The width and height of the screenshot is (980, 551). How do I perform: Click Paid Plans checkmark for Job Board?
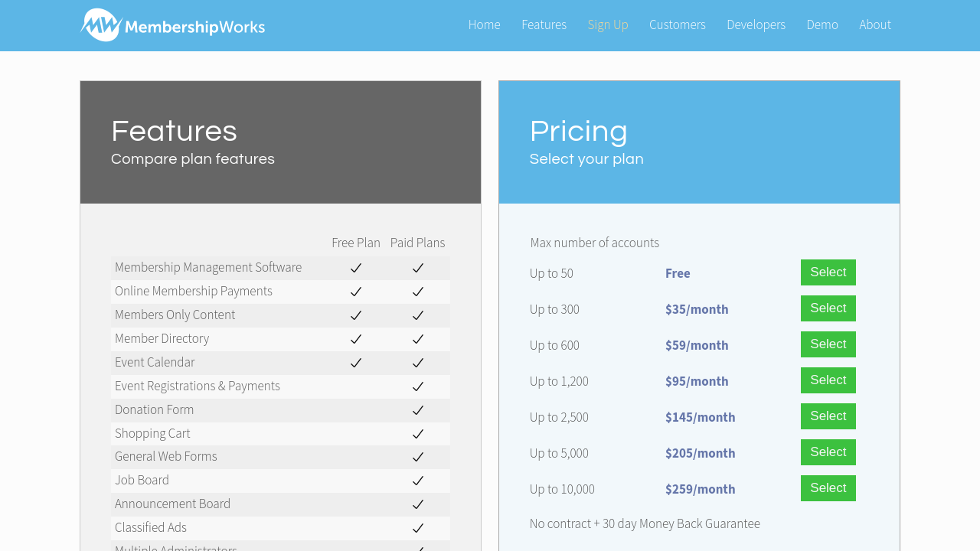coord(418,481)
